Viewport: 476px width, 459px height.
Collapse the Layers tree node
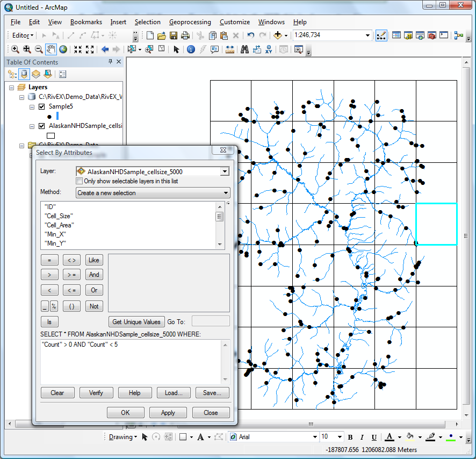[x=11, y=88]
